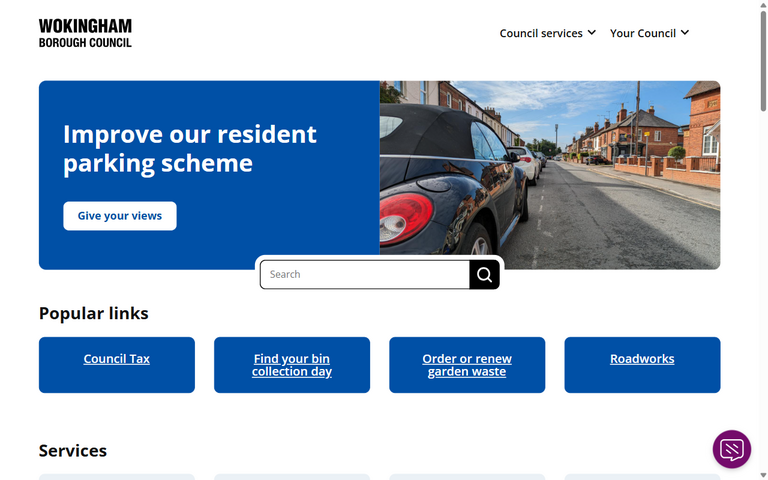Viewport: 768px width, 480px height.
Task: Open the Your Council menu
Action: (x=649, y=33)
